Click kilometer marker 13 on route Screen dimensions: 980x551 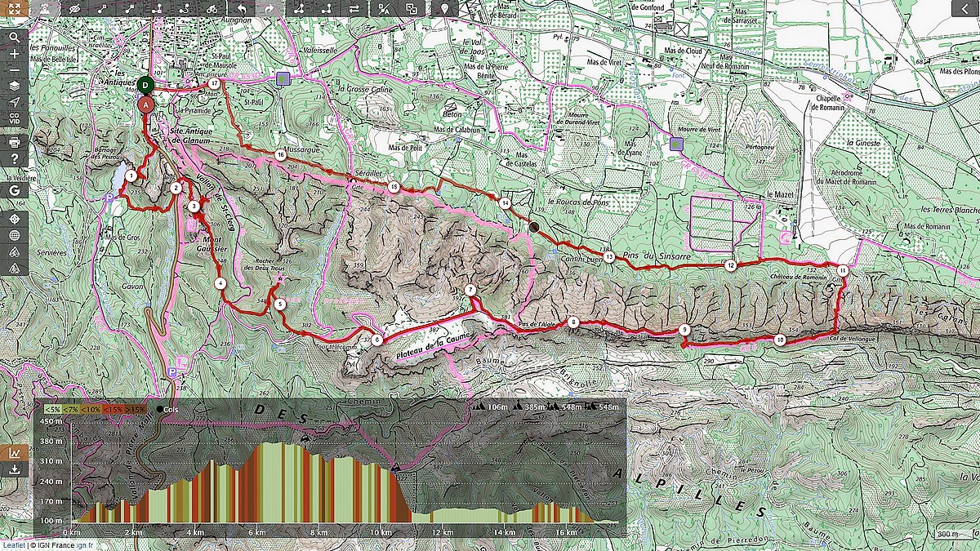(x=609, y=256)
